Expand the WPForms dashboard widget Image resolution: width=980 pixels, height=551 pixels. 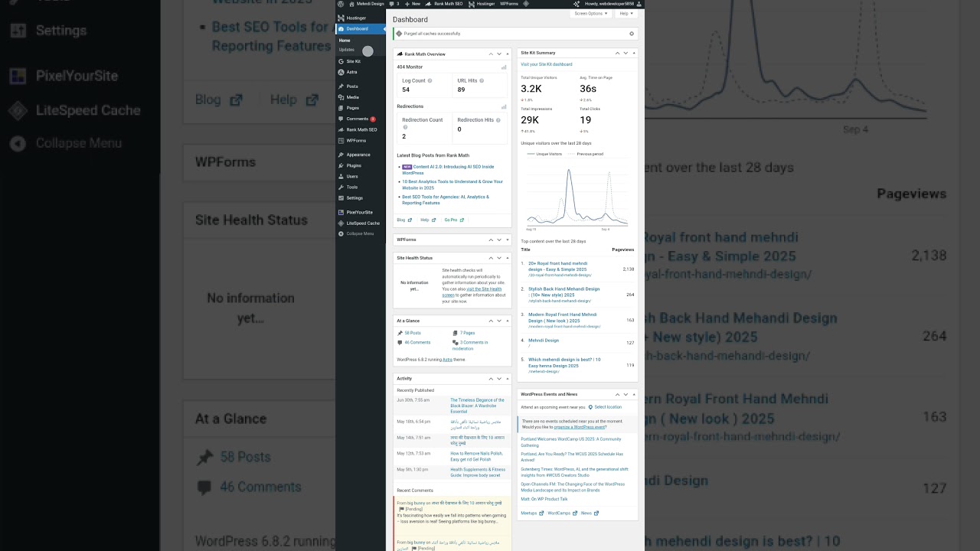coord(507,240)
